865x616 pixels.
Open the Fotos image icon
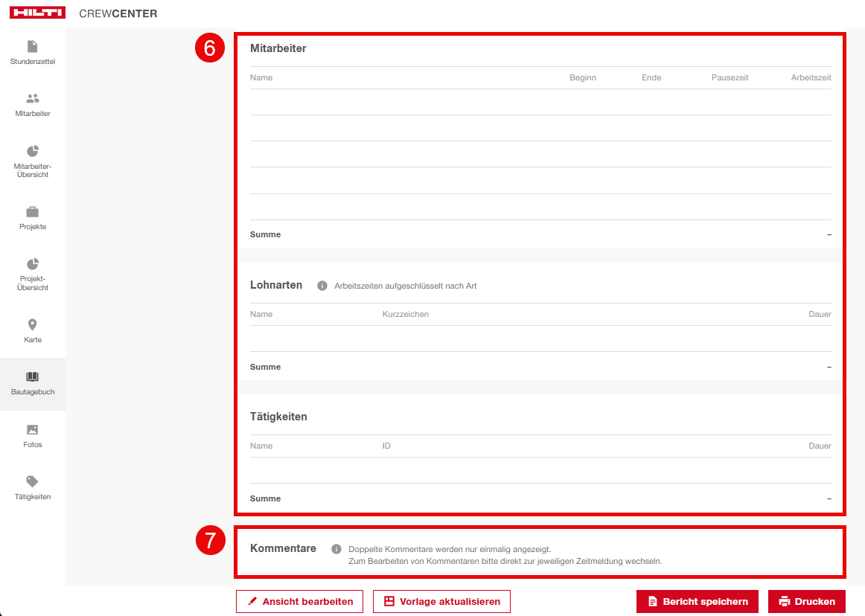[32, 430]
